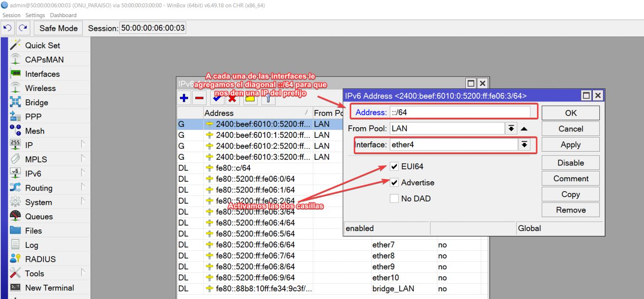Click the blue plus add address icon
This screenshot has height=299, width=644.
(x=184, y=98)
